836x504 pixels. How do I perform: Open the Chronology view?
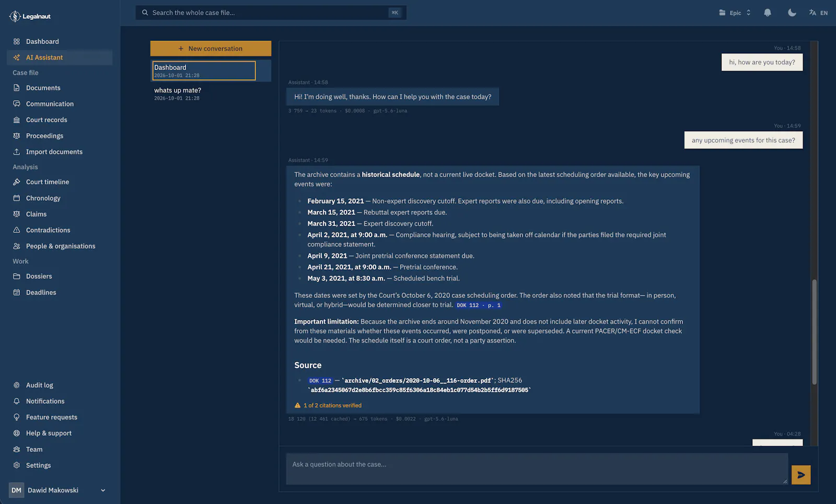click(x=60, y=198)
